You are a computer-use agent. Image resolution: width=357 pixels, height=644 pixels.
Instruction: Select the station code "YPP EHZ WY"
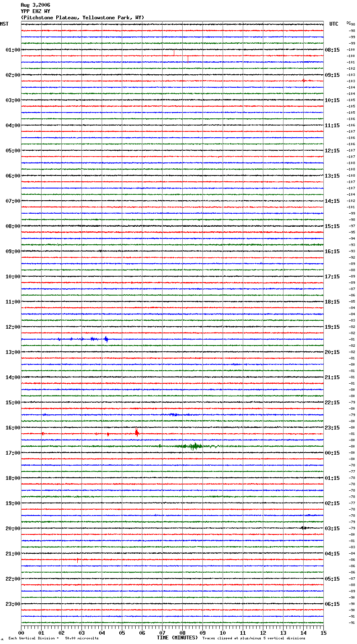35,11
